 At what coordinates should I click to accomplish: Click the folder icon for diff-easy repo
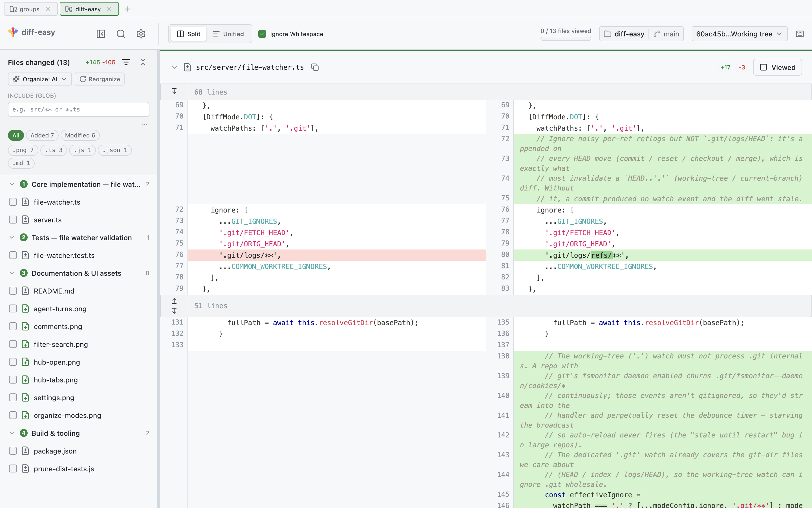pos(607,34)
